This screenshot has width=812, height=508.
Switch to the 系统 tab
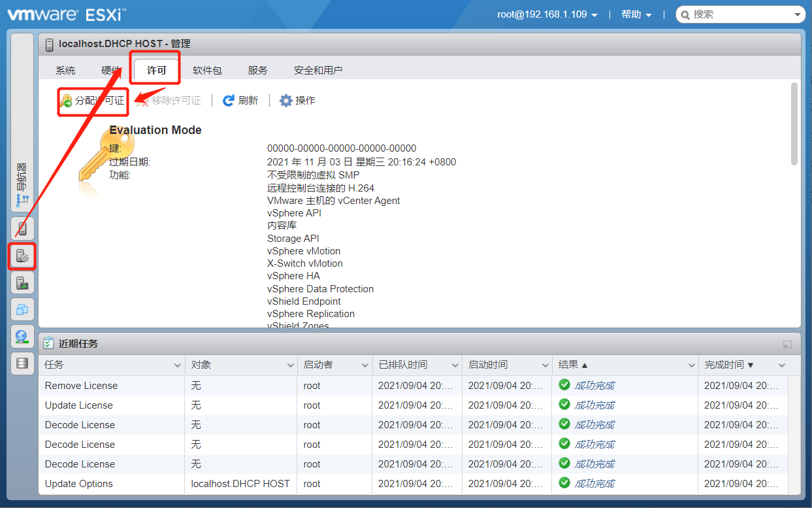[x=65, y=70]
